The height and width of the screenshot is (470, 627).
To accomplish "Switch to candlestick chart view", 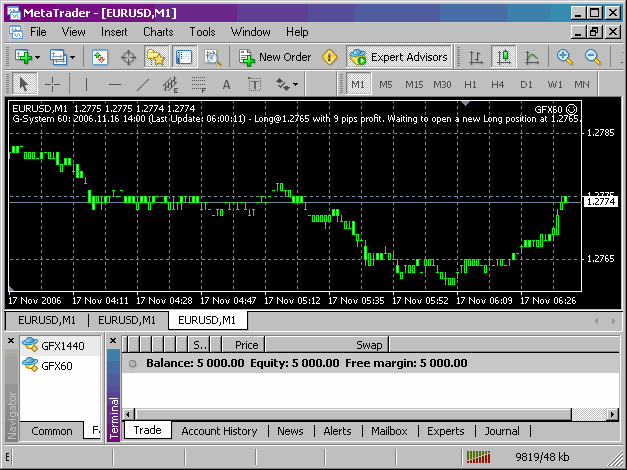I will click(x=503, y=57).
